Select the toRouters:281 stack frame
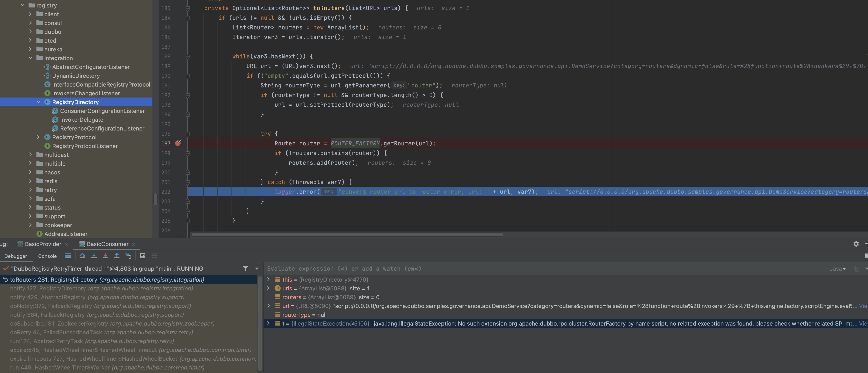Image resolution: width=868 pixels, height=373 pixels. [128, 279]
